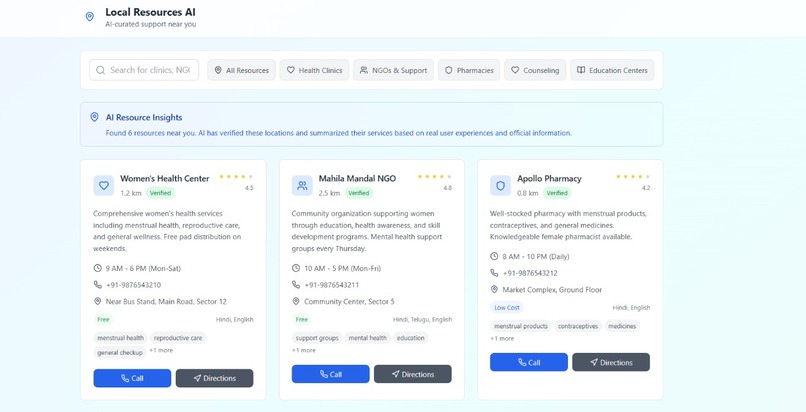806x412 pixels.
Task: Select the All Resources filter
Action: (242, 70)
